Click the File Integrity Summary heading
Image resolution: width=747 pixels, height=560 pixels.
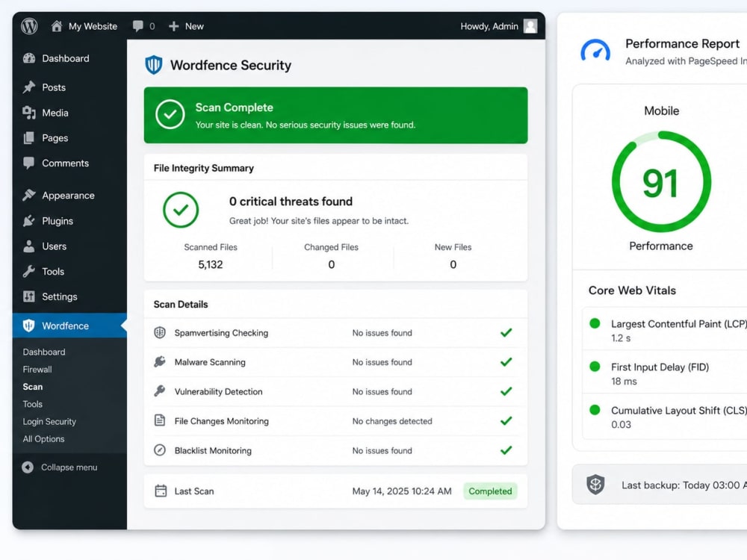203,168
